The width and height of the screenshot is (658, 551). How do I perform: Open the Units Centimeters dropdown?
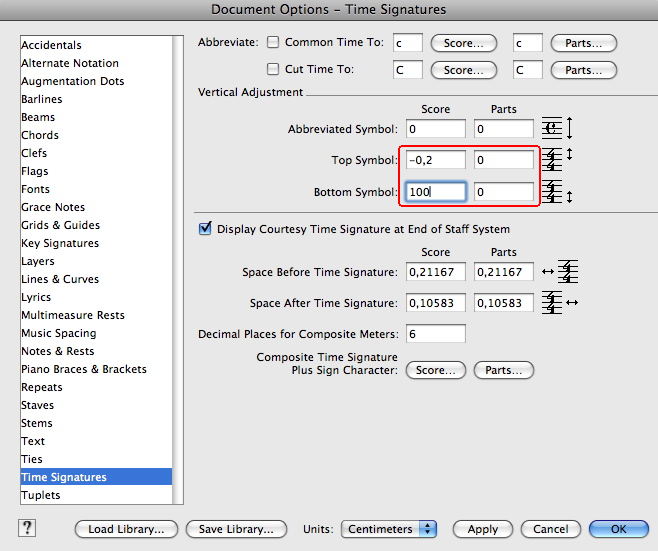coord(389,529)
